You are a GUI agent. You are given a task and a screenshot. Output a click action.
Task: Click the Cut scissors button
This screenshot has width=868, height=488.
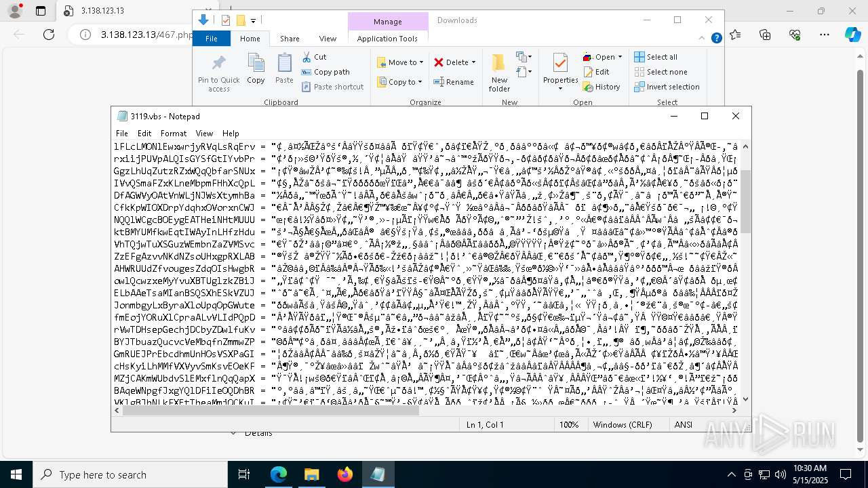pyautogui.click(x=314, y=57)
